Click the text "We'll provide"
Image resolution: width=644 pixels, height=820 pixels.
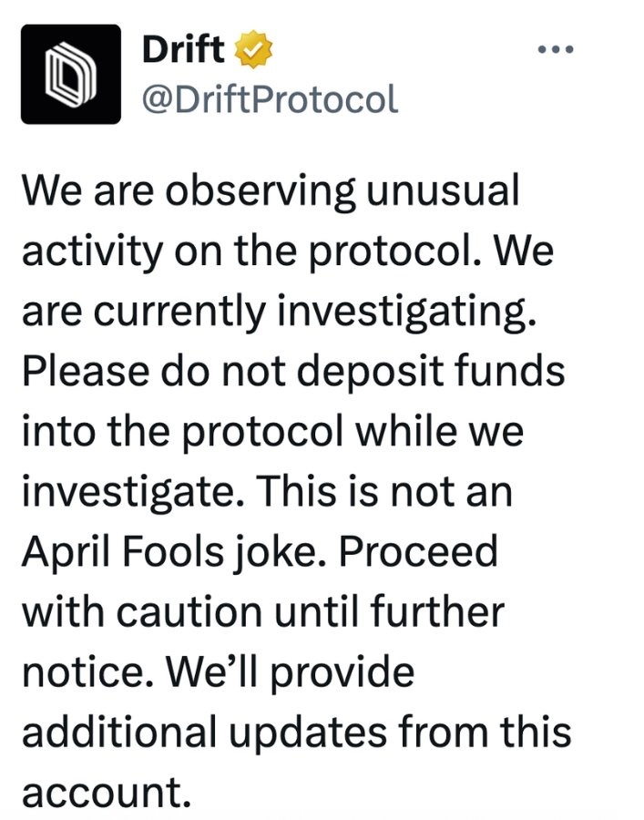point(298,672)
